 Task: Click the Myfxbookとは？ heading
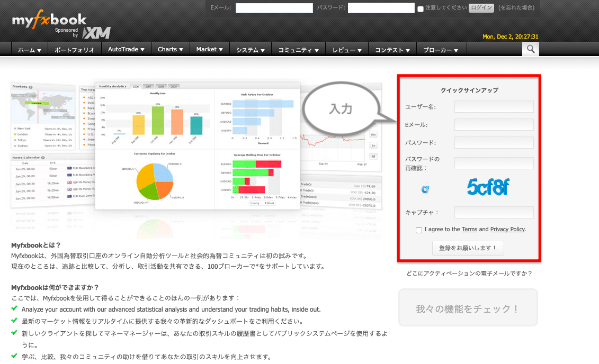tap(36, 245)
